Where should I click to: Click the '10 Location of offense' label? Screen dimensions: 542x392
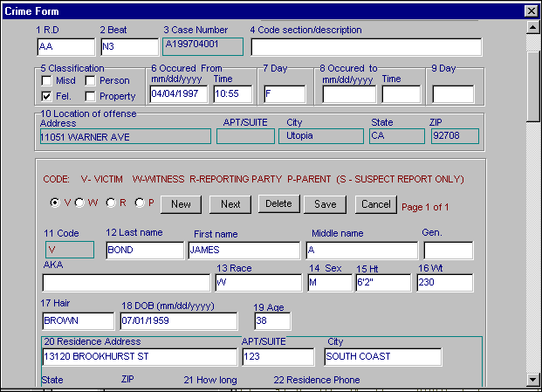(x=88, y=113)
